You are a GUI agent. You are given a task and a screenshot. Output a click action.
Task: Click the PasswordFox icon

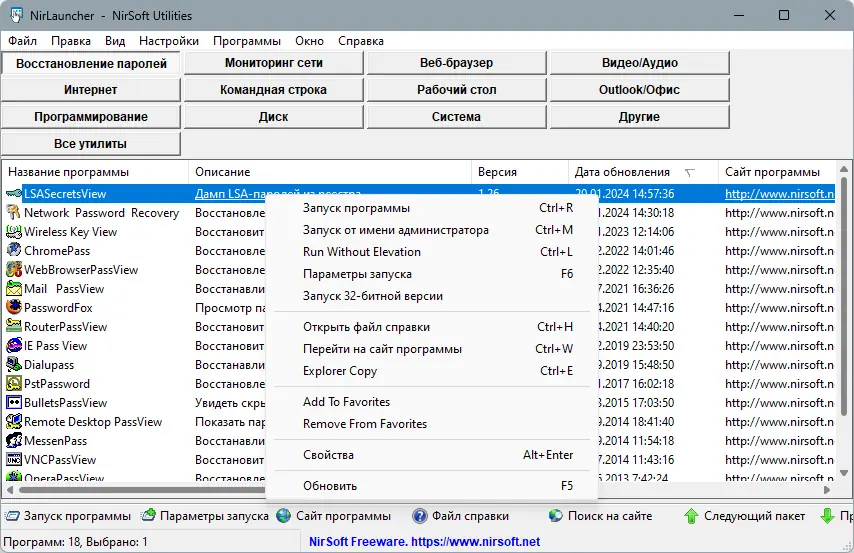(x=14, y=307)
